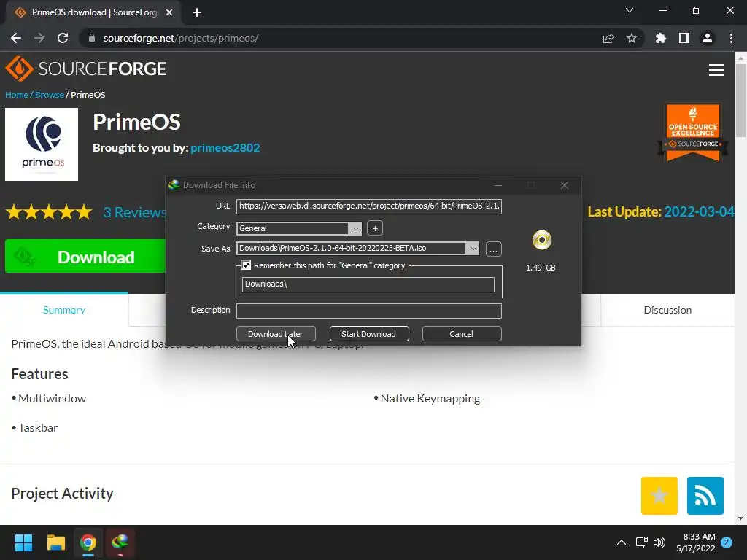The height and width of the screenshot is (560, 747).
Task: Click the yellow star favorite button
Action: pos(659,496)
